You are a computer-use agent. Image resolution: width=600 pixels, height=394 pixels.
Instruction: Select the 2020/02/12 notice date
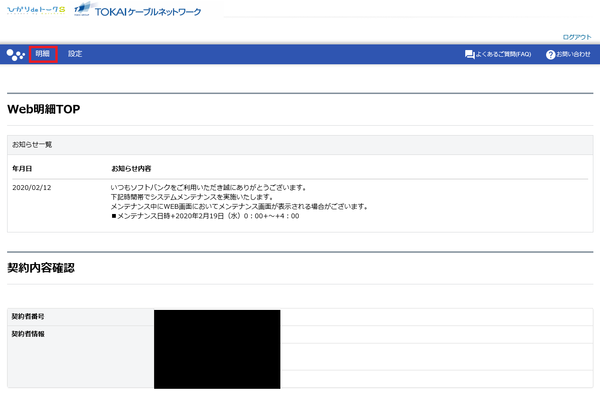[x=32, y=187]
